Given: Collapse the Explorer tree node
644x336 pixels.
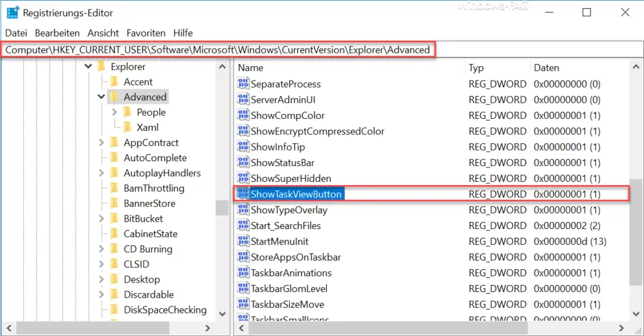Looking at the screenshot, I should 88,66.
